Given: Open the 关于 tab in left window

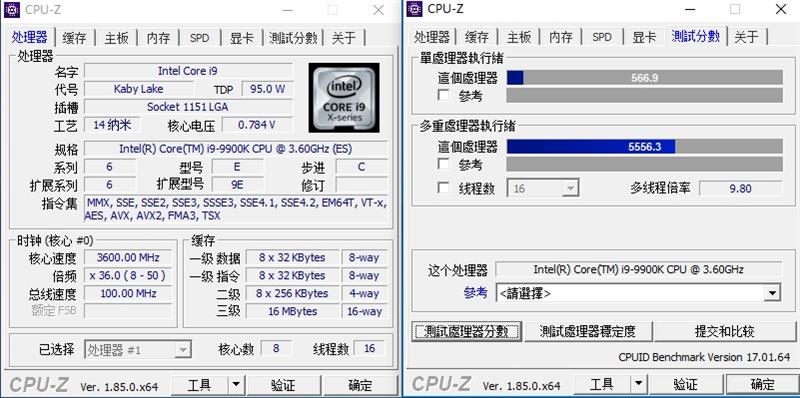Looking at the screenshot, I should tap(344, 38).
